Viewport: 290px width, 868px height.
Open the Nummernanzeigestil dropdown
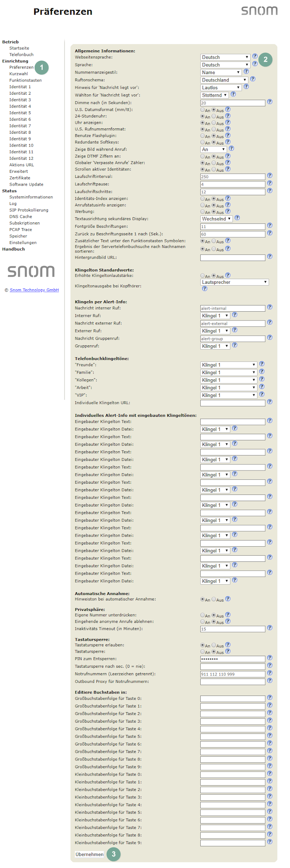pyautogui.click(x=221, y=72)
